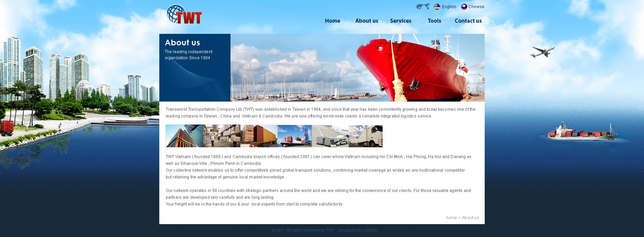Select Tools in the navigation bar
Viewport: 644px width, 237px height.
[x=434, y=21]
